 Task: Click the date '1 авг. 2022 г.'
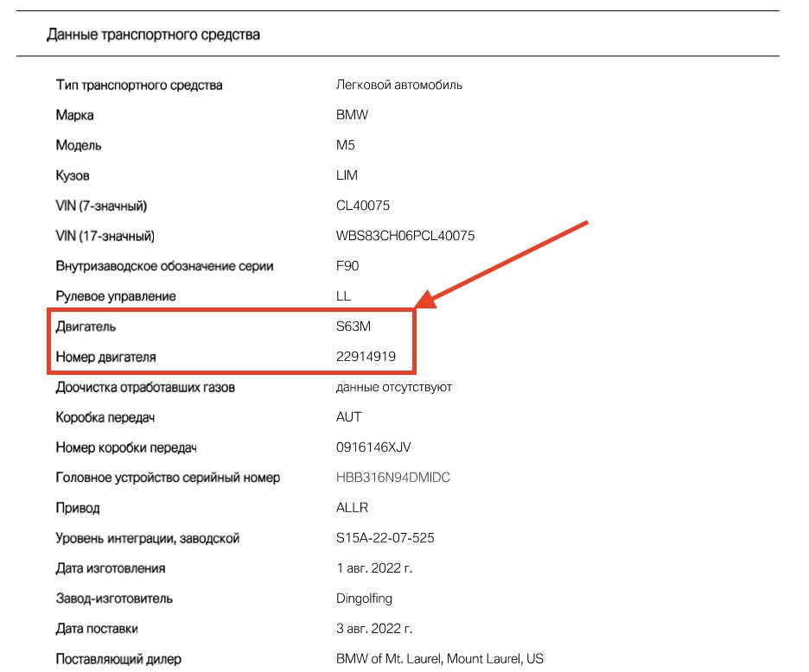coord(374,567)
